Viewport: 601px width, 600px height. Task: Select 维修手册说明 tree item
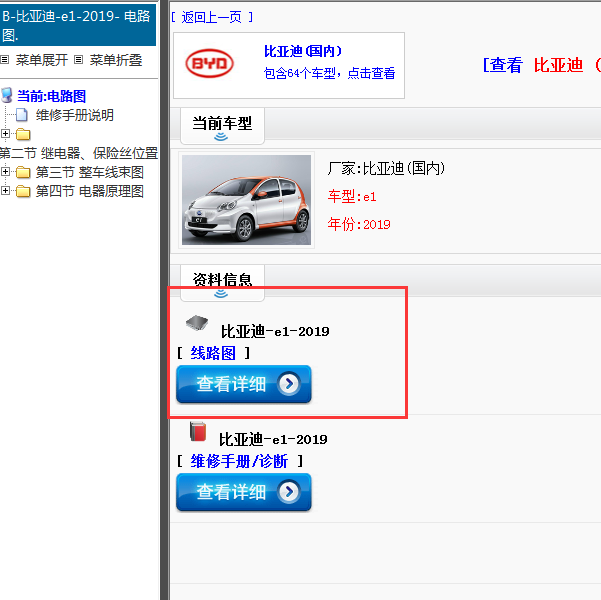(x=75, y=115)
